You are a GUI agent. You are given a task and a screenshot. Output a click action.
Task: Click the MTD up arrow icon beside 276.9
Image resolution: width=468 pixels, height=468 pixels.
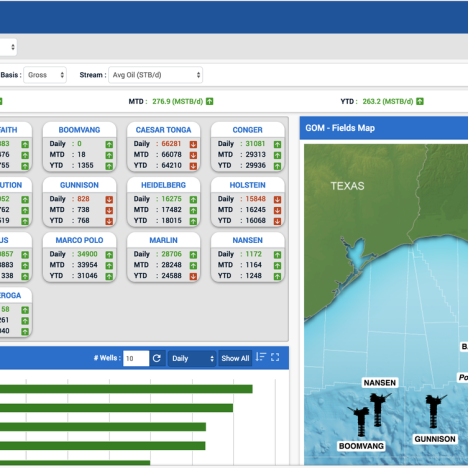pos(209,101)
